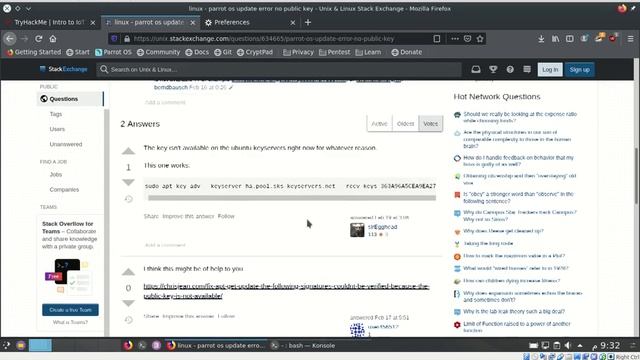Open Users in left sidebar

pyautogui.click(x=57, y=129)
